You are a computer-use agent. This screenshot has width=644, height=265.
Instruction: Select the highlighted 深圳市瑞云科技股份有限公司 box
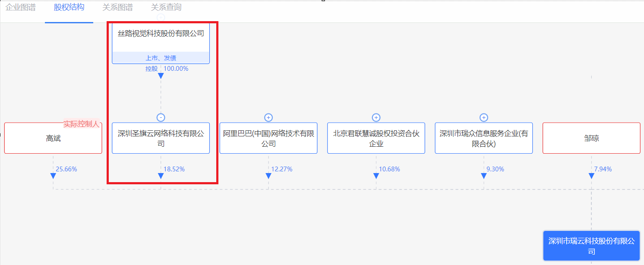coord(591,245)
